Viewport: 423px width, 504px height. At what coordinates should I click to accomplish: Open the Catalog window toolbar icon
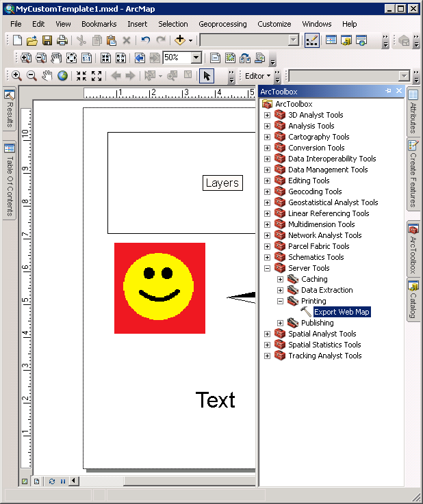(346, 40)
